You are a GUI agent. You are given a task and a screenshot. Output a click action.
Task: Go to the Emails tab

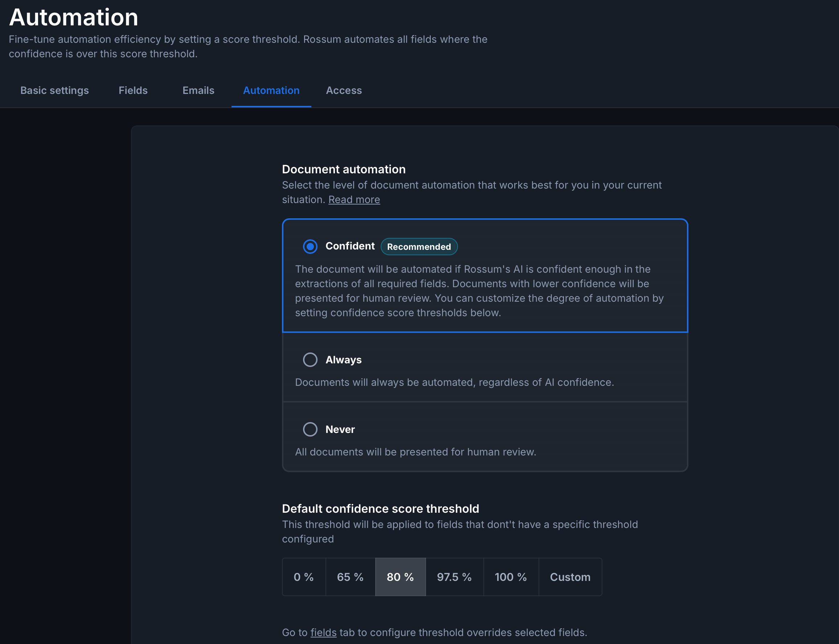pyautogui.click(x=199, y=90)
